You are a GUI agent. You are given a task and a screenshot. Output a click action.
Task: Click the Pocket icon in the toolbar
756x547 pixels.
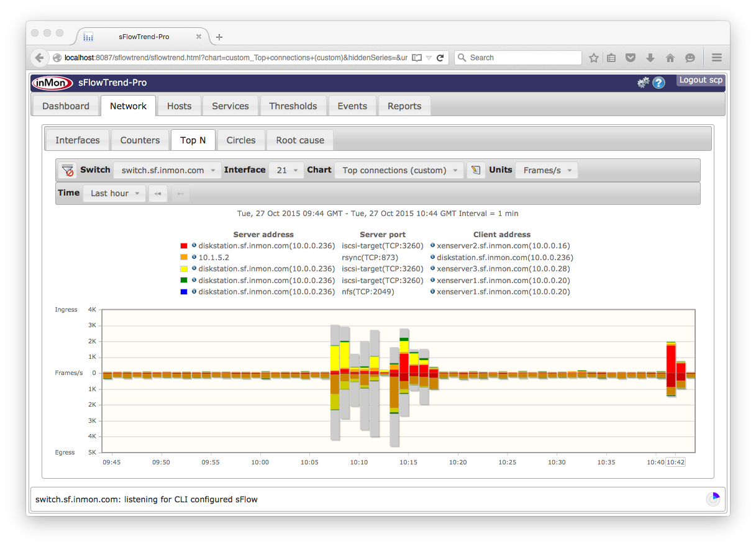pos(631,58)
